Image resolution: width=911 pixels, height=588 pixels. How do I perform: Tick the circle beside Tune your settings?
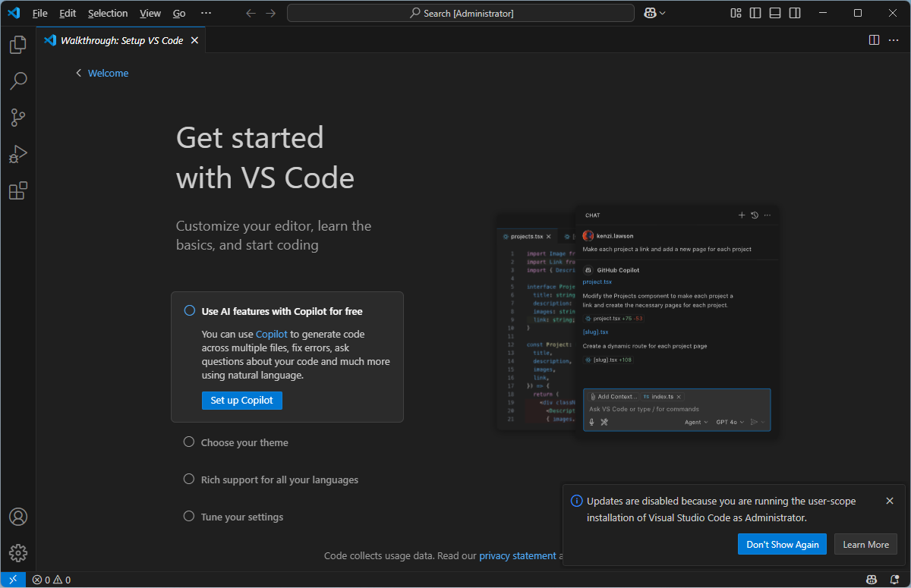[189, 516]
